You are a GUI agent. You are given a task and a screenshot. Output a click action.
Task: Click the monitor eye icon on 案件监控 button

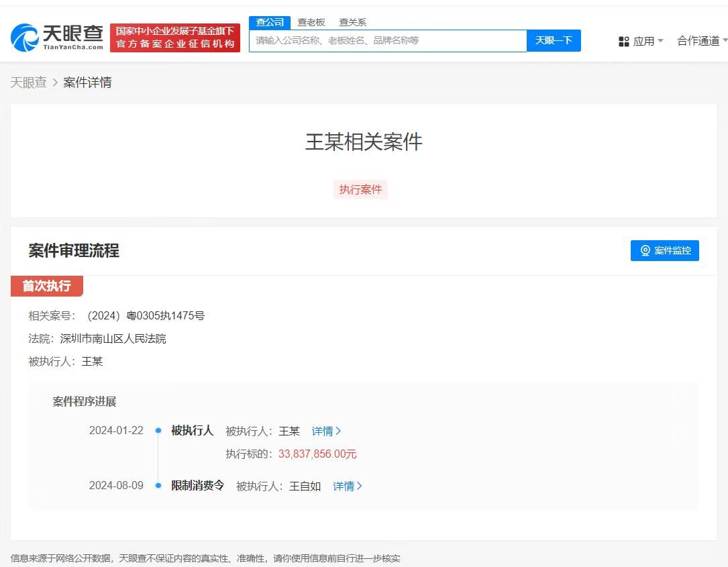(x=645, y=250)
